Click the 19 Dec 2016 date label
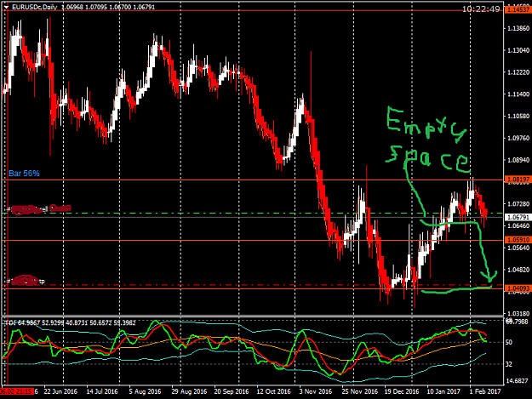This screenshot has height=399, width=532. (x=402, y=391)
